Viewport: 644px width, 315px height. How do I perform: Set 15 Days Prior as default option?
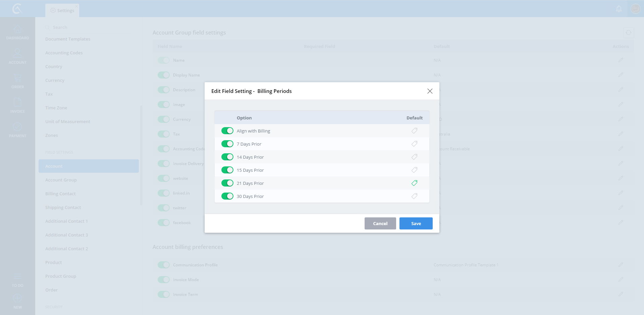coord(414,170)
